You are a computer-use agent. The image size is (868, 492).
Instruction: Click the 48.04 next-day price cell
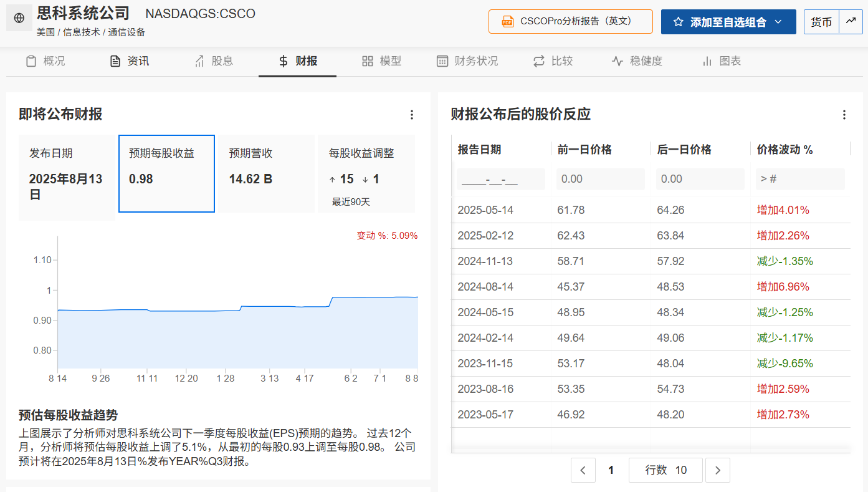(x=670, y=364)
